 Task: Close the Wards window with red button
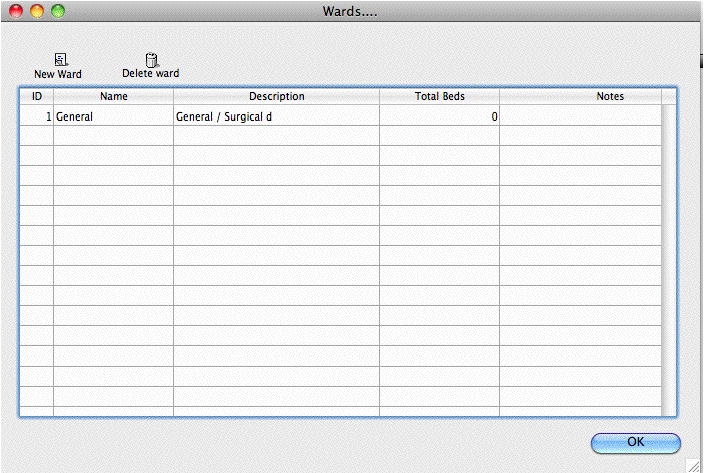click(17, 11)
